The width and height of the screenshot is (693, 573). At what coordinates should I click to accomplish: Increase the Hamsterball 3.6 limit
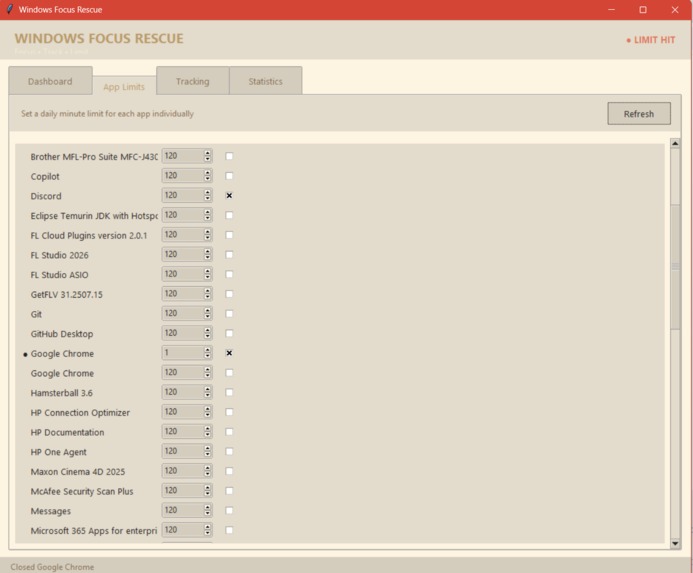tap(207, 389)
